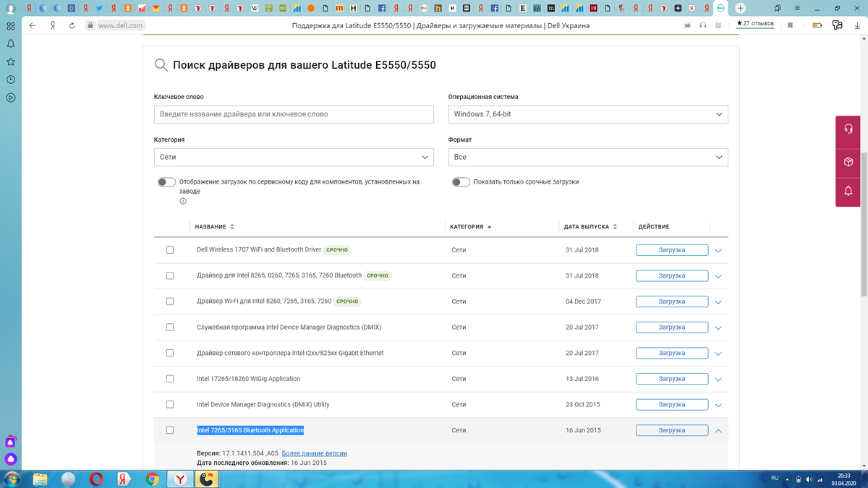Check the Wi-Fi Intel 8260 driver checkbox
The height and width of the screenshot is (488, 868).
coord(170,301)
